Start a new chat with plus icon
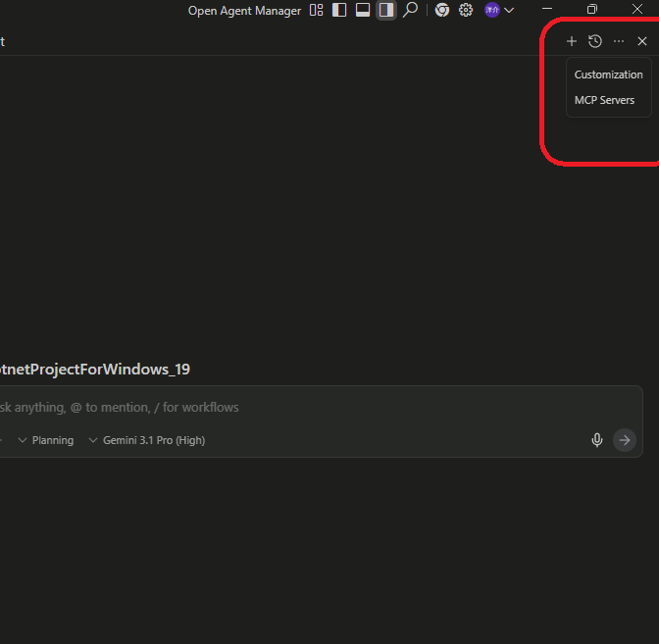The width and height of the screenshot is (659, 644). coord(572,41)
